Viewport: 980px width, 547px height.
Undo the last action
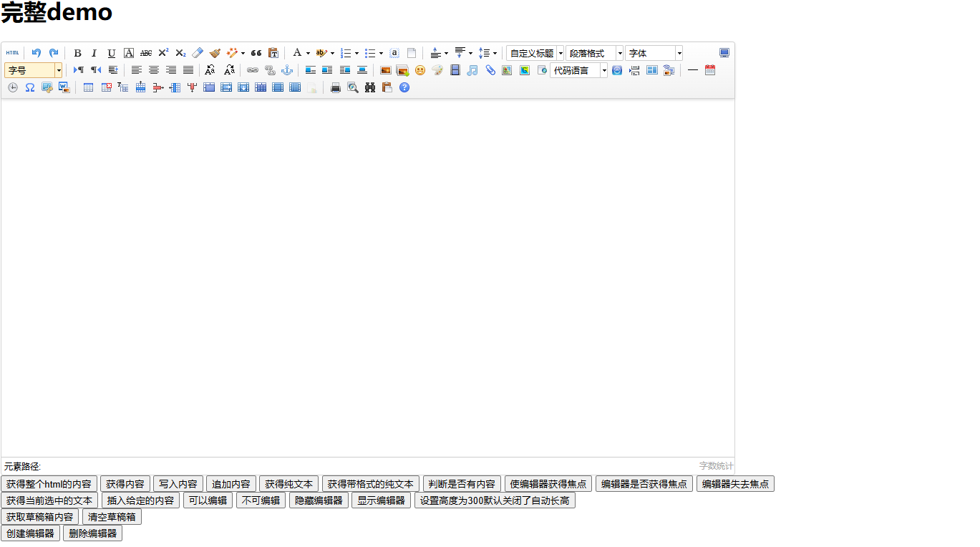36,52
